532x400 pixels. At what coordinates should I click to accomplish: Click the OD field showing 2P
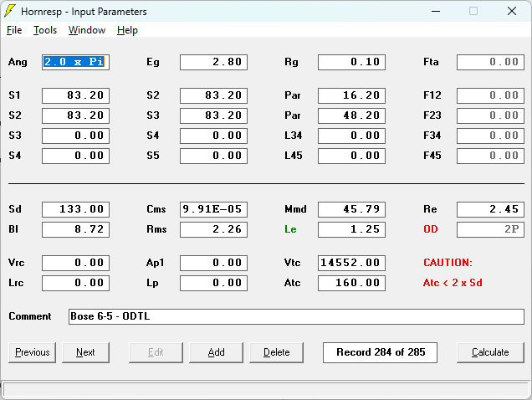click(x=490, y=229)
